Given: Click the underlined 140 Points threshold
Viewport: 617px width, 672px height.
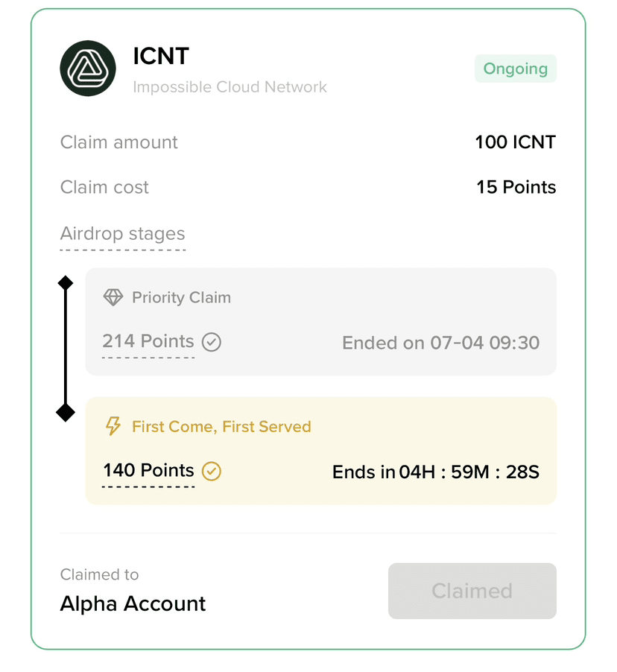Looking at the screenshot, I should coord(148,470).
